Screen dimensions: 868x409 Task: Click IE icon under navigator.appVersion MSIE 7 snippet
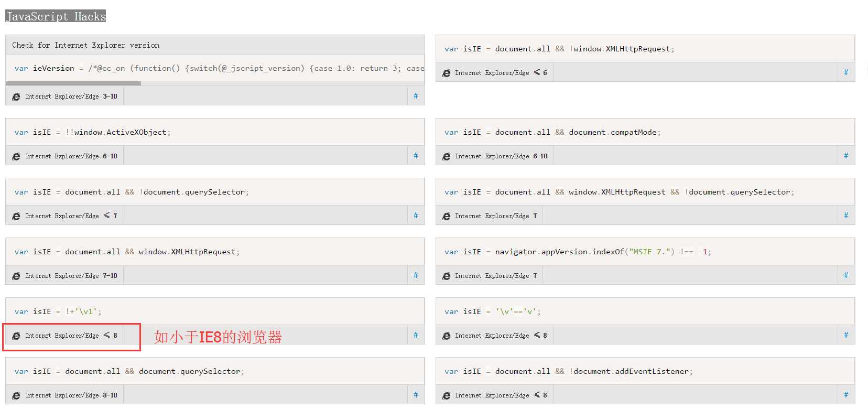447,276
